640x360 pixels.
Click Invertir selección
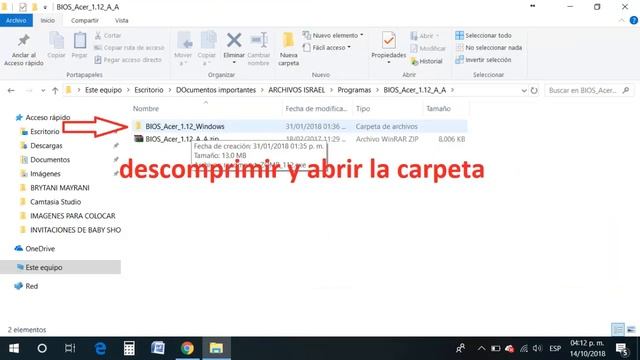483,60
